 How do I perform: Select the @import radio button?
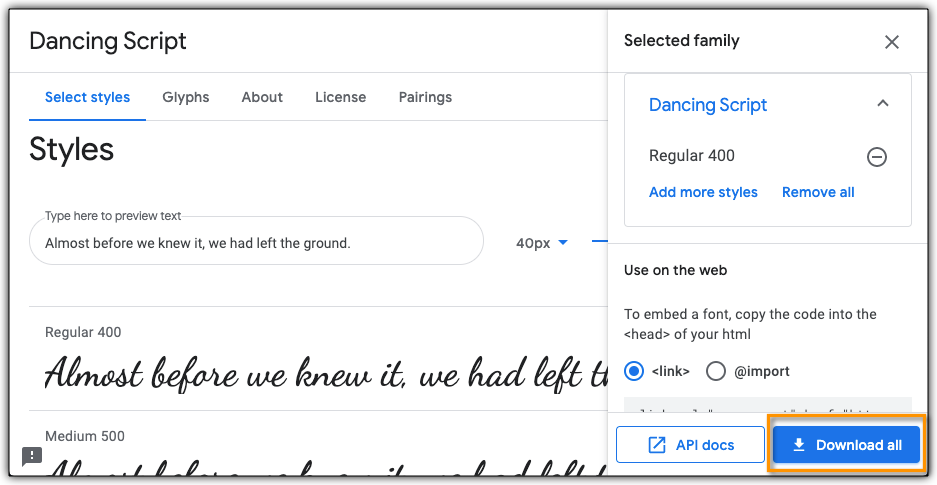coord(716,371)
